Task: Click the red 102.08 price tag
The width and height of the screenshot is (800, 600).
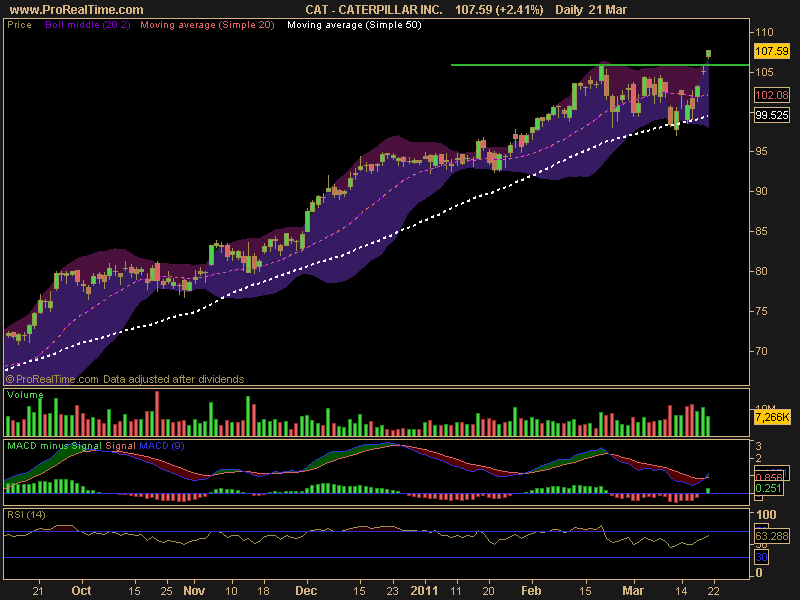Action: (771, 95)
